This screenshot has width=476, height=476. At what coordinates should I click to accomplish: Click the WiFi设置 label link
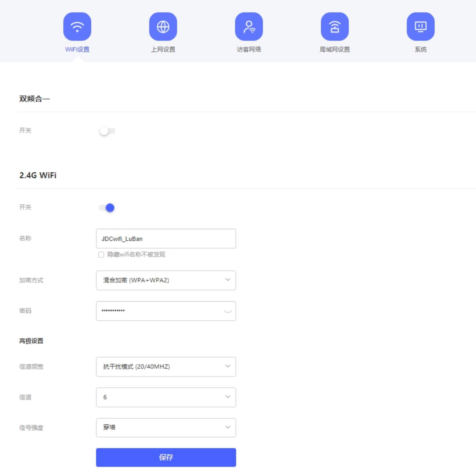pos(77,49)
